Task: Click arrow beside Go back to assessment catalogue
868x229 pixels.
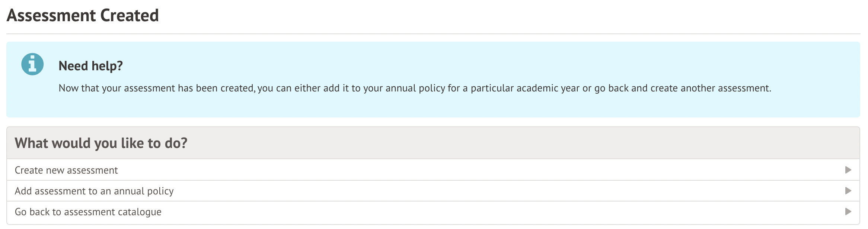Action: [x=848, y=212]
